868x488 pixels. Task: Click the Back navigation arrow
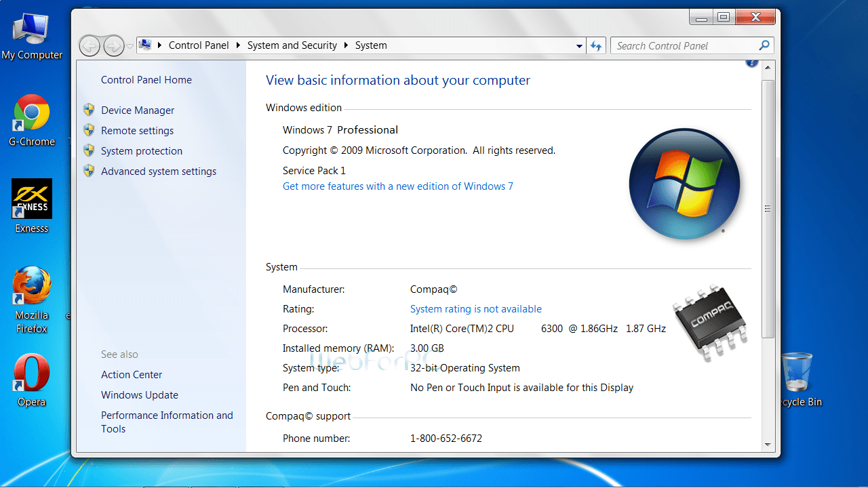90,45
